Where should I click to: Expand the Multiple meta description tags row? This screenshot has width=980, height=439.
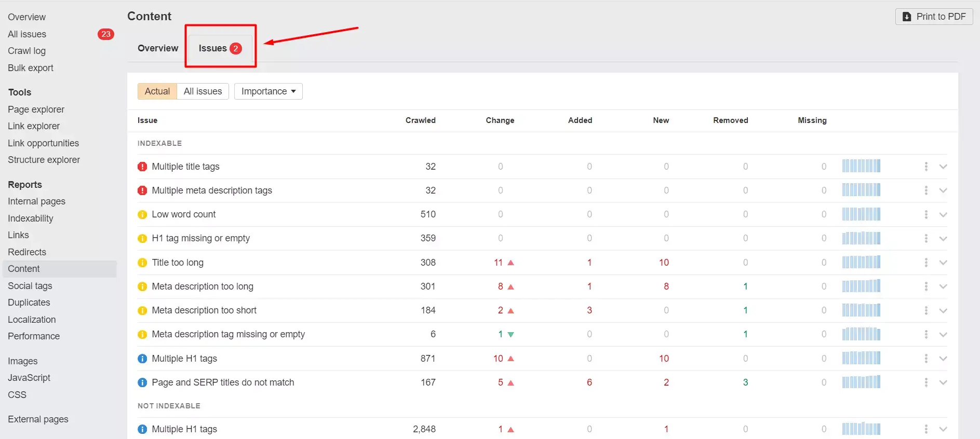(943, 190)
